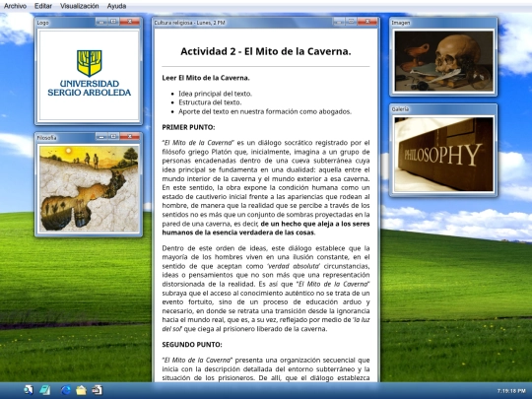Close the Cultura religiosa document window
532x399 pixels.
(367, 22)
